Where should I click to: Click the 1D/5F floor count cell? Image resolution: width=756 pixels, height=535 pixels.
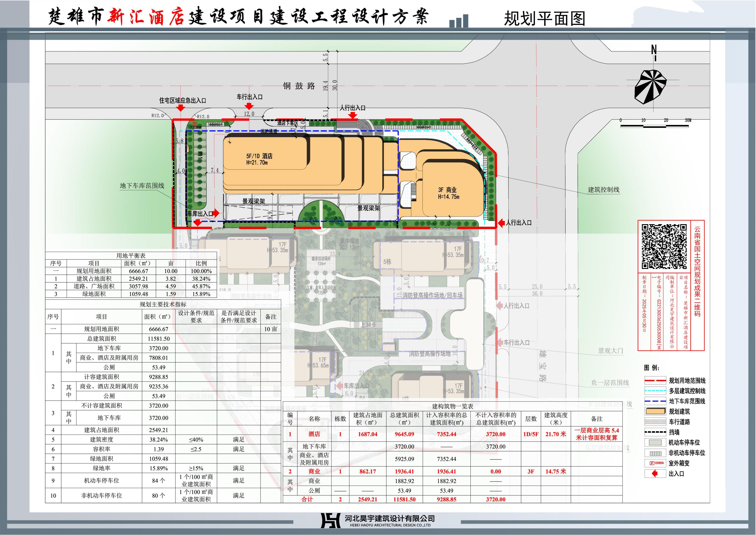click(x=531, y=434)
